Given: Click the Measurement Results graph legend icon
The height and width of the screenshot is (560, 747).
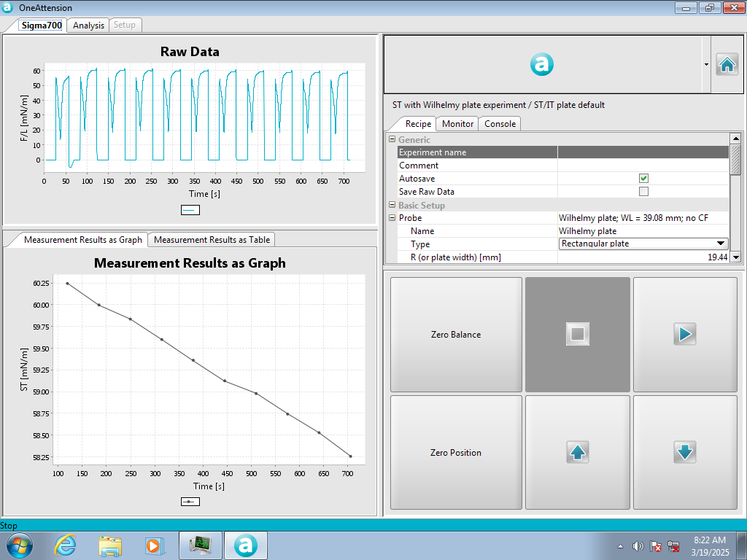Looking at the screenshot, I should point(190,502).
